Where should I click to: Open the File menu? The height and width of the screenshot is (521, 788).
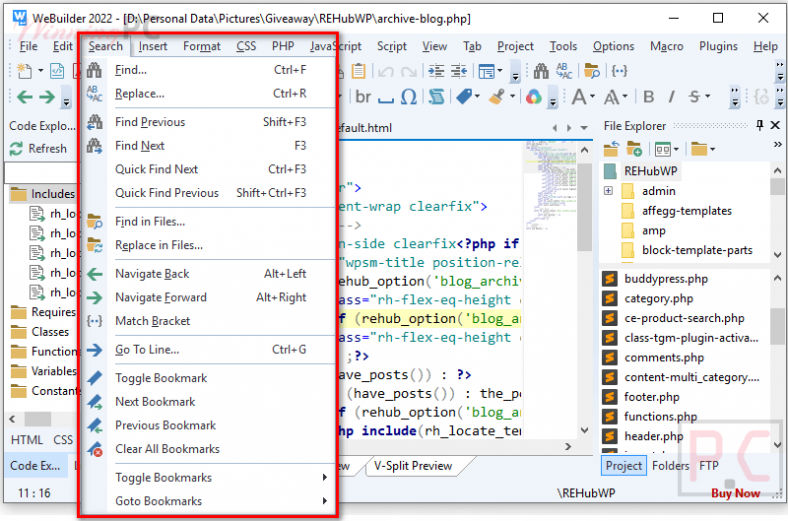click(28, 46)
